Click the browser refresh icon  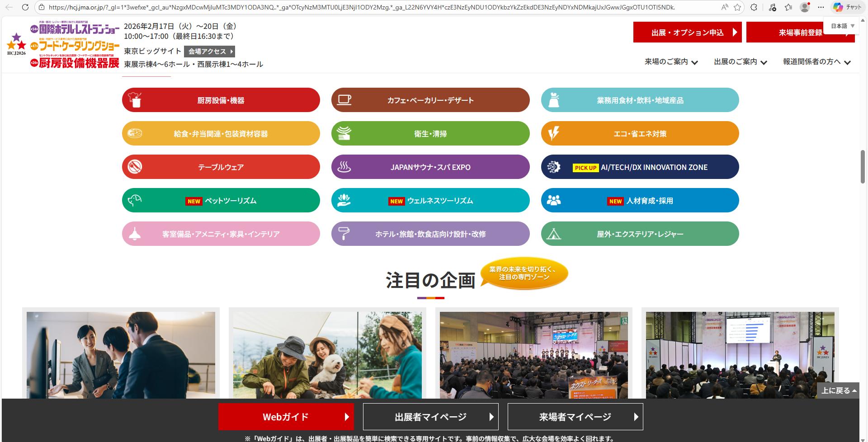pyautogui.click(x=25, y=7)
